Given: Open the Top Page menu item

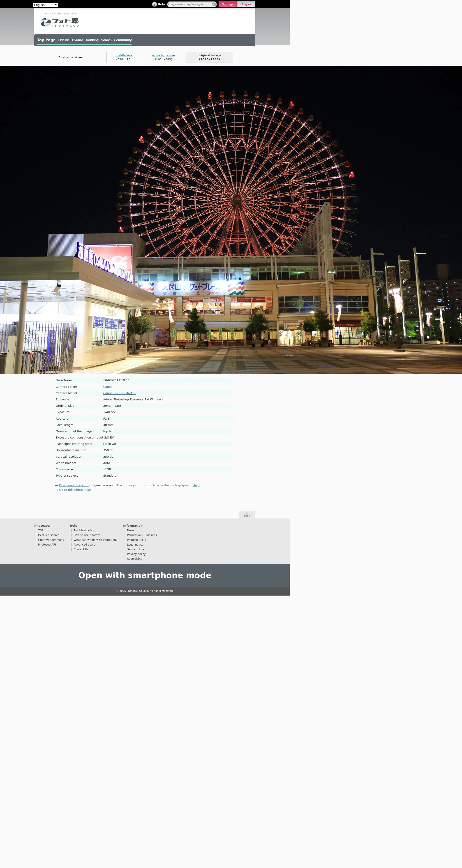Looking at the screenshot, I should point(46,40).
